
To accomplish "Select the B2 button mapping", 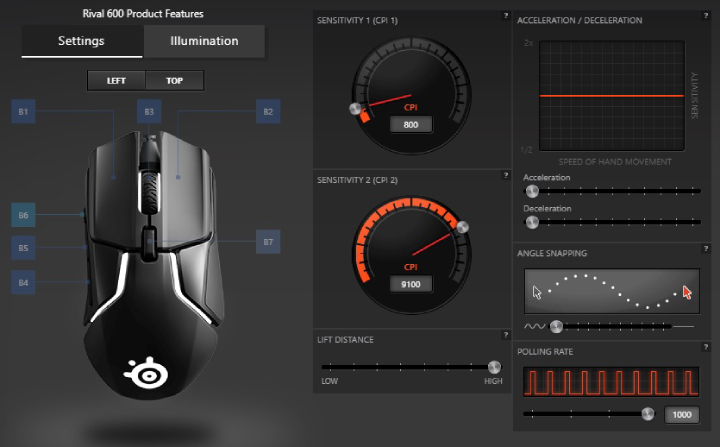I will pyautogui.click(x=267, y=113).
